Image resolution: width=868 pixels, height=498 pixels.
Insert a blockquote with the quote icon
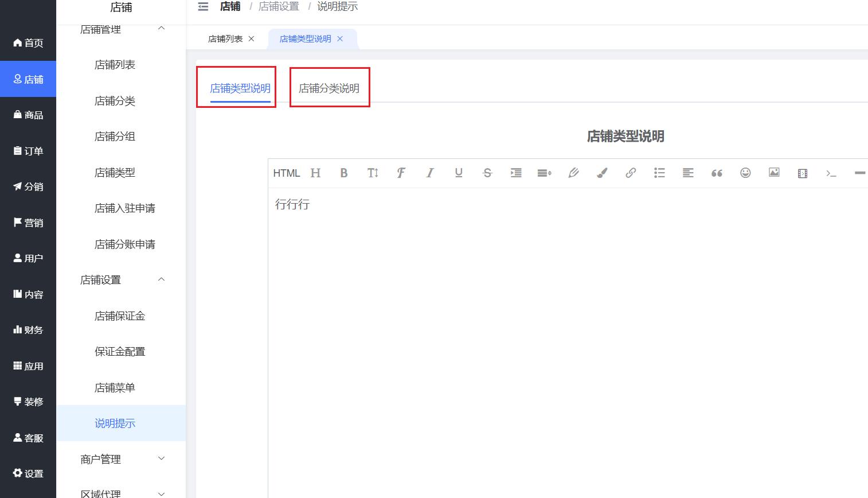point(717,173)
